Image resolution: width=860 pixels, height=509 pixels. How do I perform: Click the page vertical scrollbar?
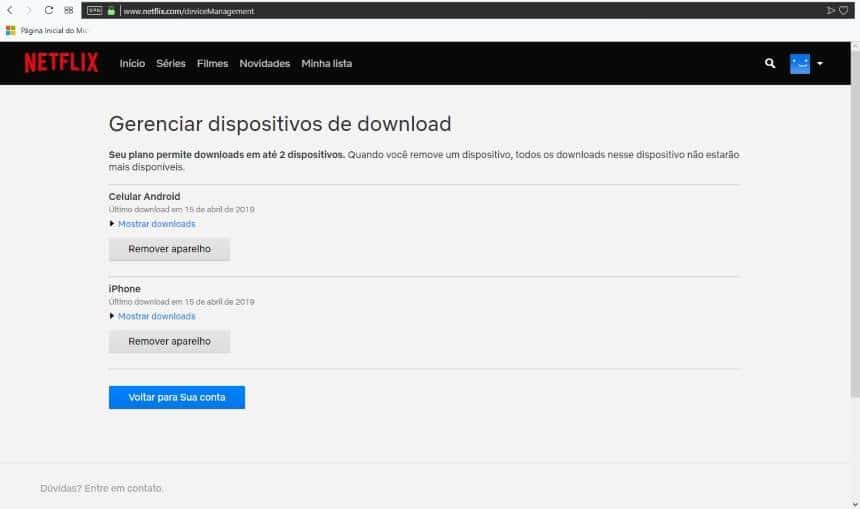click(x=855, y=223)
